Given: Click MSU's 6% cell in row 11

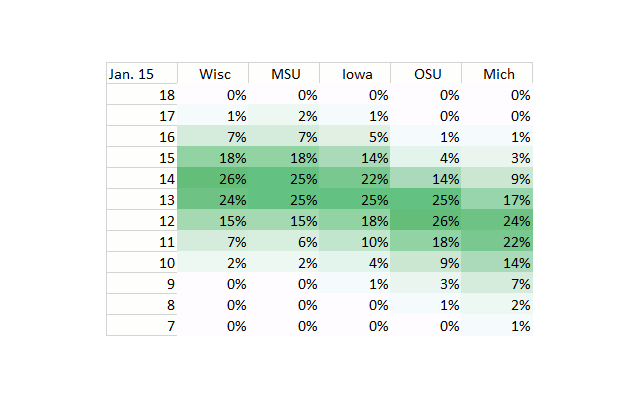Looking at the screenshot, I should tap(285, 241).
